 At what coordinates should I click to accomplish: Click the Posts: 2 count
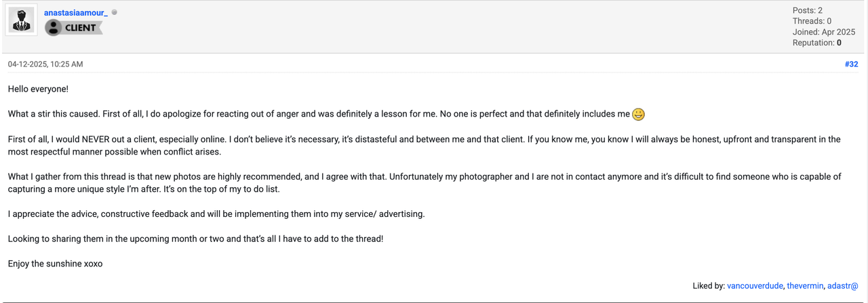(x=808, y=10)
